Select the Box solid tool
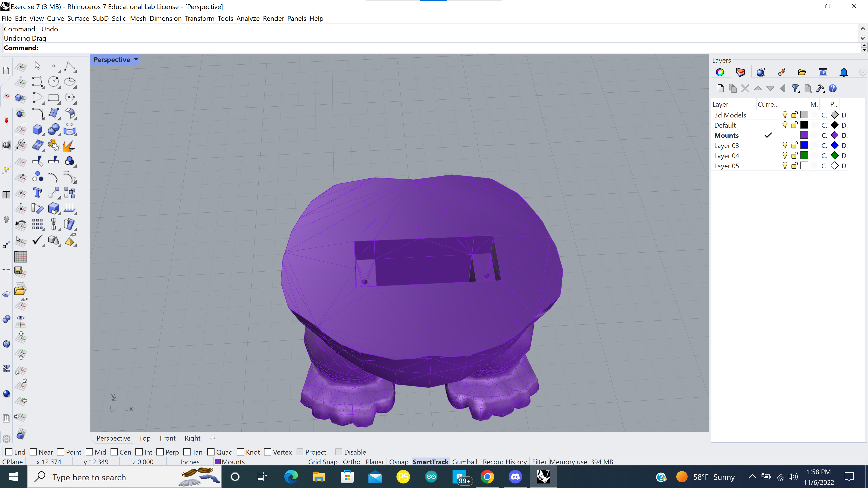The image size is (868, 488). (x=37, y=129)
